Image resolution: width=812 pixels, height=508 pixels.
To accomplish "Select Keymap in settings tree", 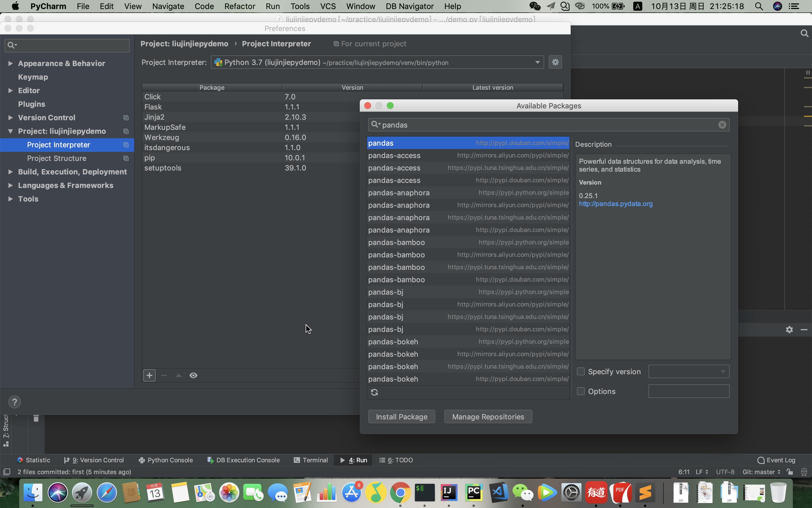I will pyautogui.click(x=33, y=77).
